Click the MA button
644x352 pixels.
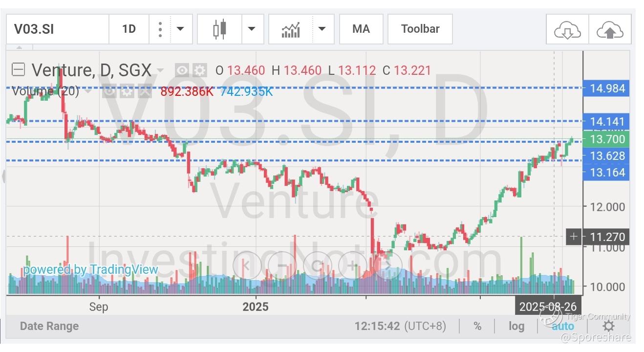[361, 29]
